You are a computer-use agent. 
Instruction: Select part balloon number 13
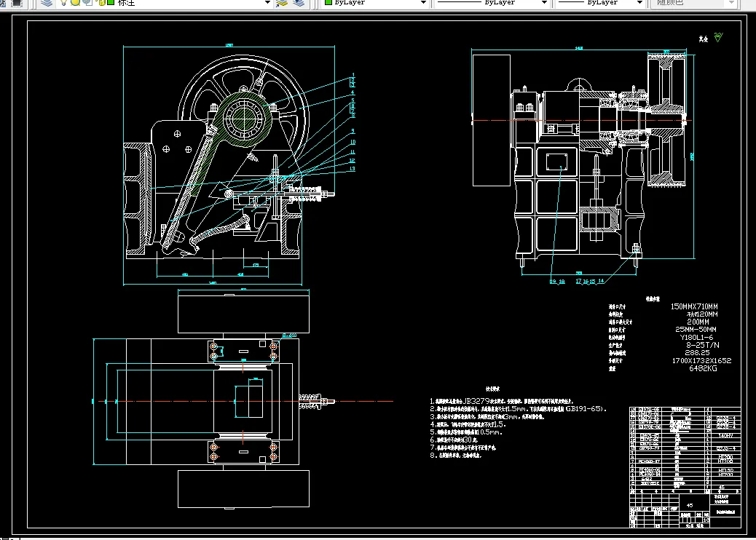click(352, 169)
